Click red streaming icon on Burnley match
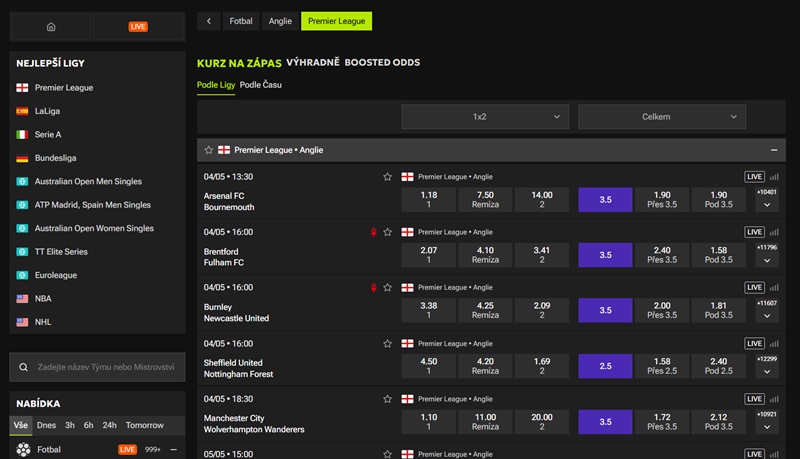800x459 pixels. point(373,288)
